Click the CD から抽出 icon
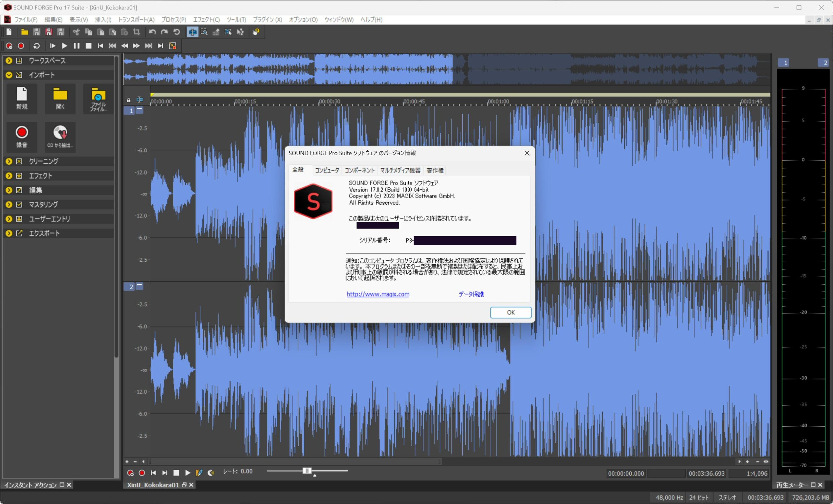Image resolution: width=833 pixels, height=504 pixels. (60, 137)
